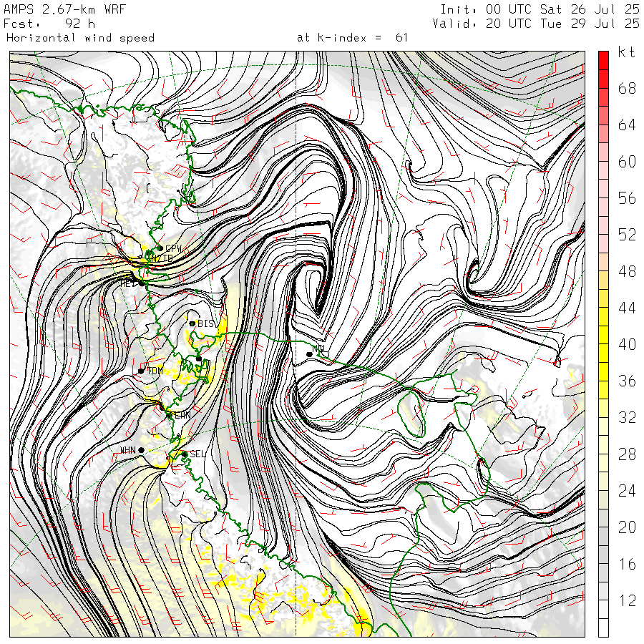Click the 64 value on color bar
This screenshot has height=644, width=644.
(x=627, y=125)
